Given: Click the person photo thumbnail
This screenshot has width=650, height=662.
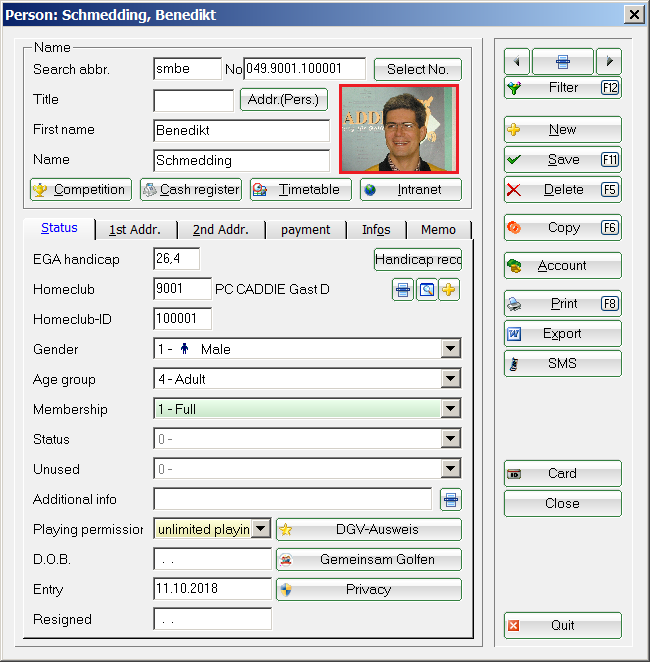Looking at the screenshot, I should 399,129.
